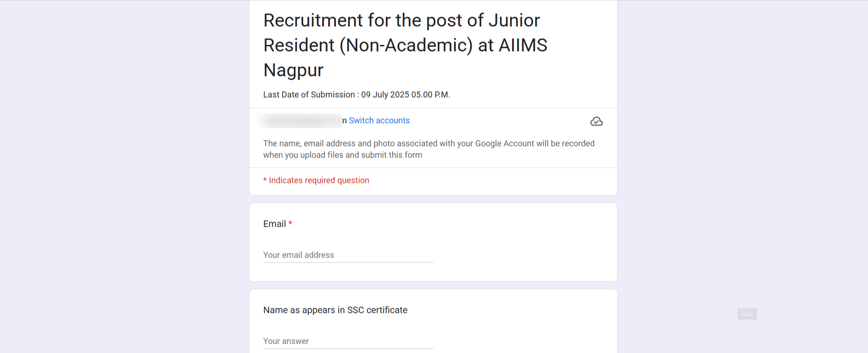Viewport: 868px width, 353px height.
Task: Click the Name as appears in SSC certificate label
Action: (335, 310)
